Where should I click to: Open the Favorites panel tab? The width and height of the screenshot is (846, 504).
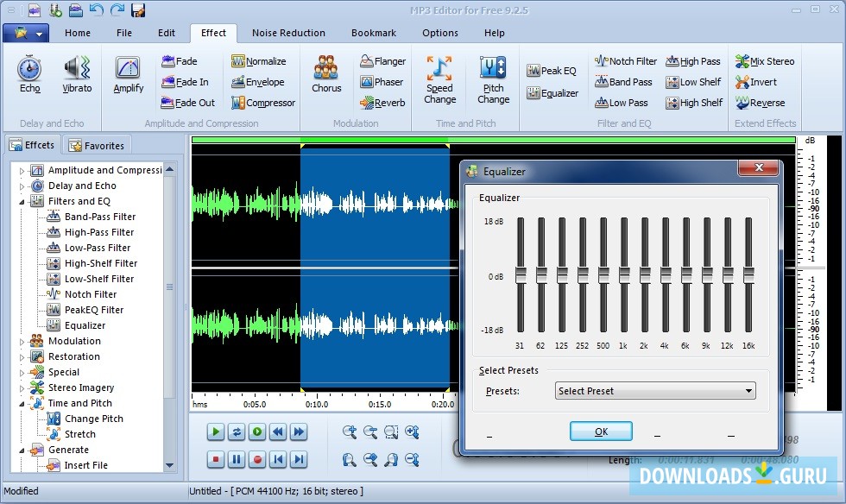point(97,146)
